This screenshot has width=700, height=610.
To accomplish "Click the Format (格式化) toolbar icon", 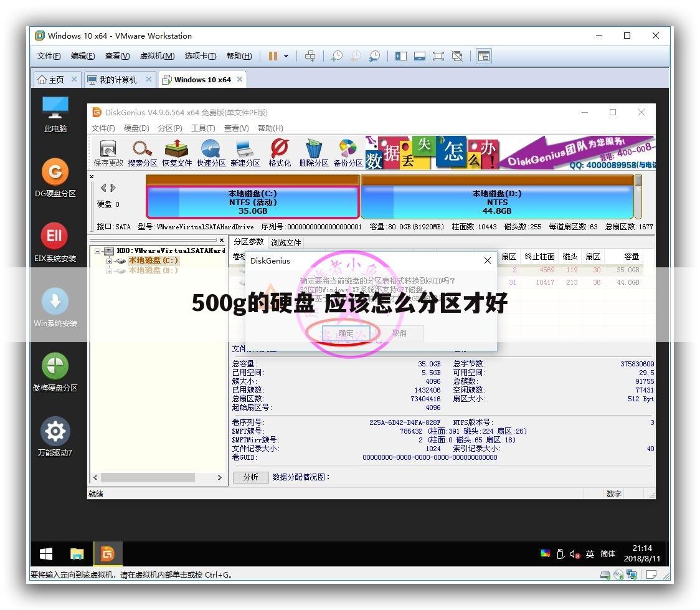I will click(280, 154).
